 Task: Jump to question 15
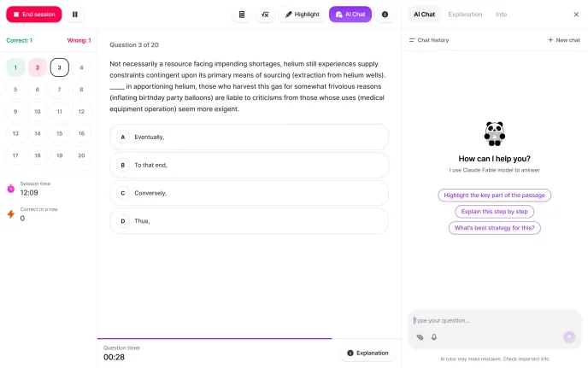tap(59, 133)
